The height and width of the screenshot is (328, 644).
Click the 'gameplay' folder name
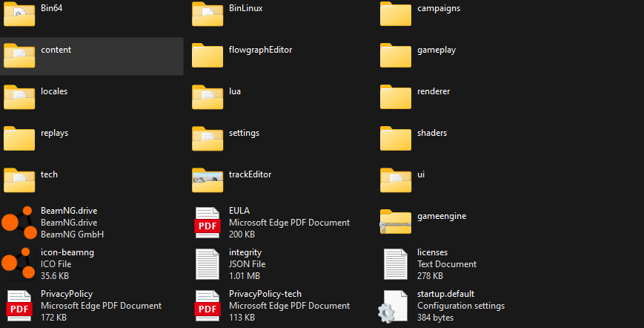click(x=436, y=50)
